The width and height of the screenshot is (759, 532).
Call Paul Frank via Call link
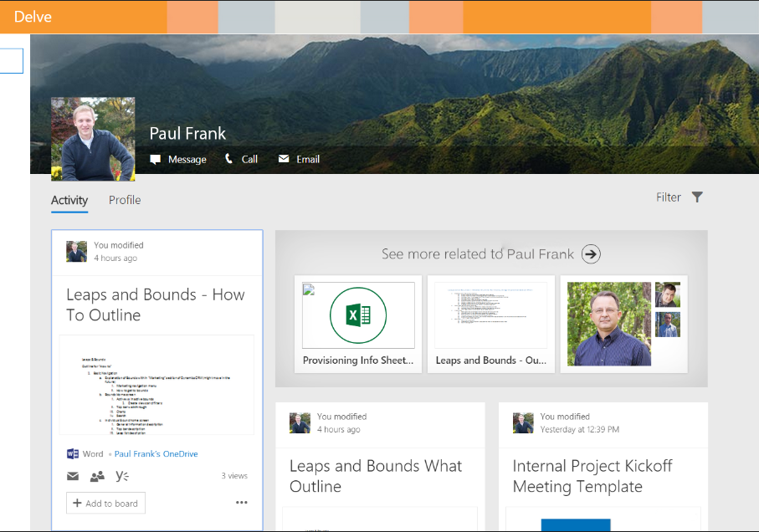(x=249, y=159)
